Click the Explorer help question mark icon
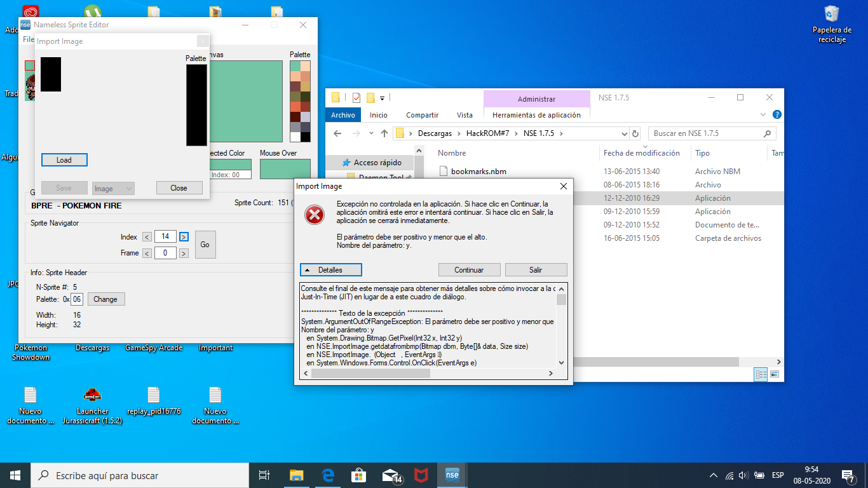868x488 pixels. (x=776, y=115)
